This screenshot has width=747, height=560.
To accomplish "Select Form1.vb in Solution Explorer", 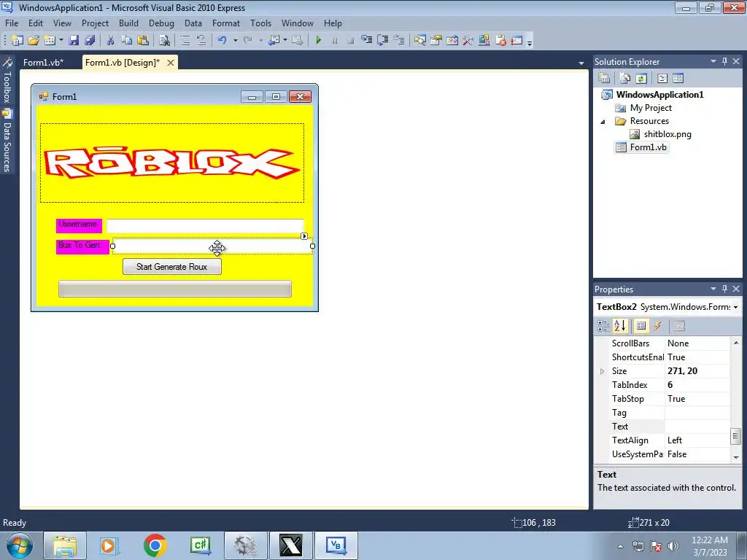I will [649, 147].
